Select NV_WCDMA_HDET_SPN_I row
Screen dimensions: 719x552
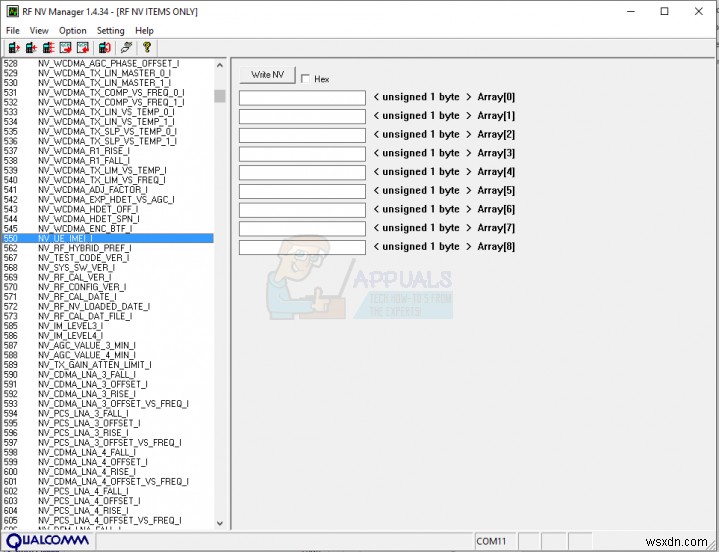(108, 219)
